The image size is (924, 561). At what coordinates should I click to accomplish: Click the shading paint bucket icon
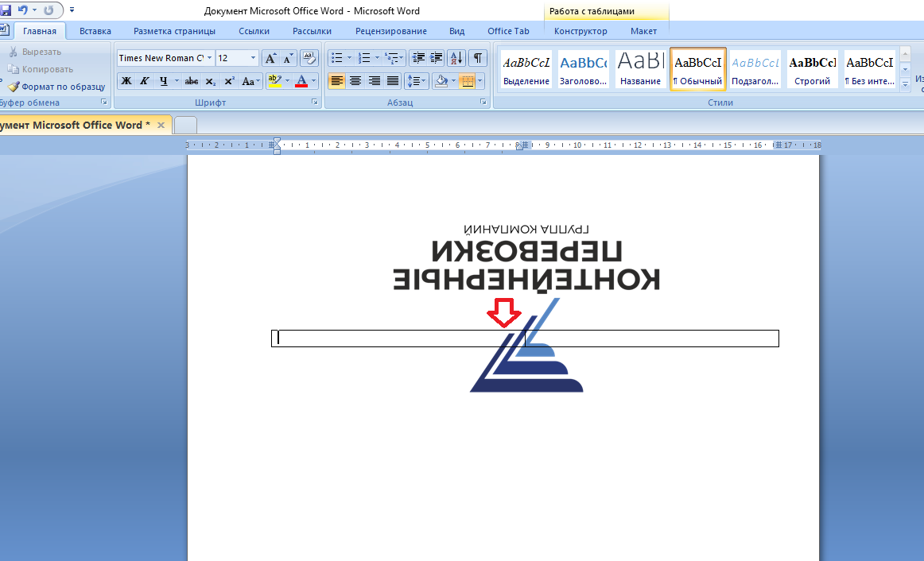441,81
